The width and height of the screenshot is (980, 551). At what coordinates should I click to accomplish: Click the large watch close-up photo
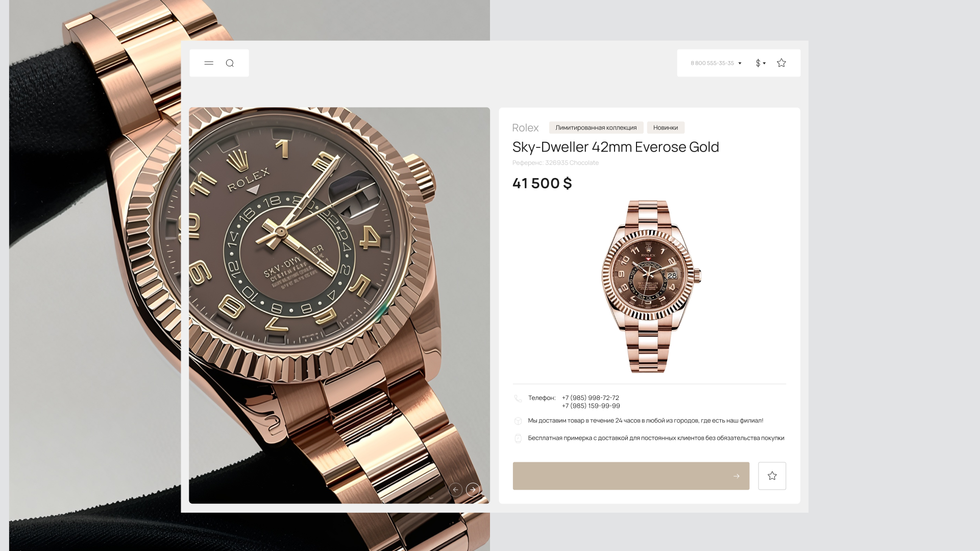point(339,305)
